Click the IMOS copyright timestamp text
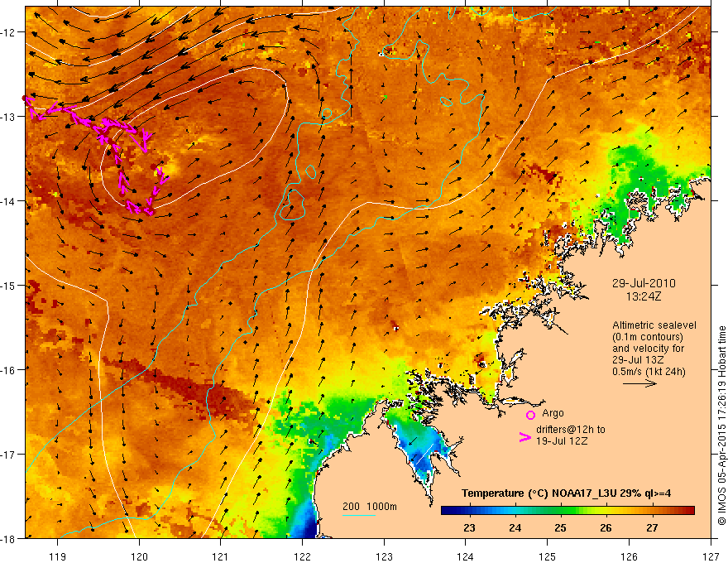The width and height of the screenshot is (728, 563). pos(722,426)
